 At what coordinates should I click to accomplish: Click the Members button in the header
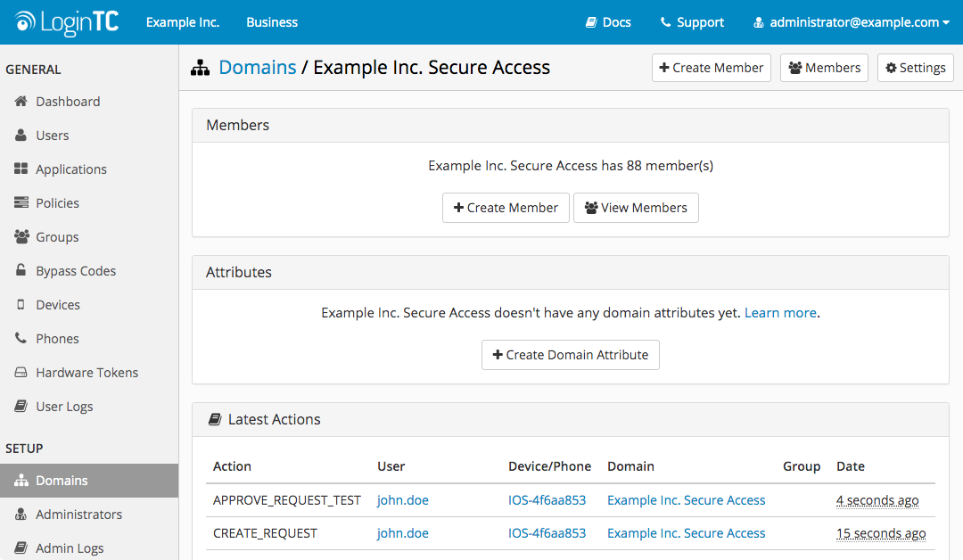824,68
